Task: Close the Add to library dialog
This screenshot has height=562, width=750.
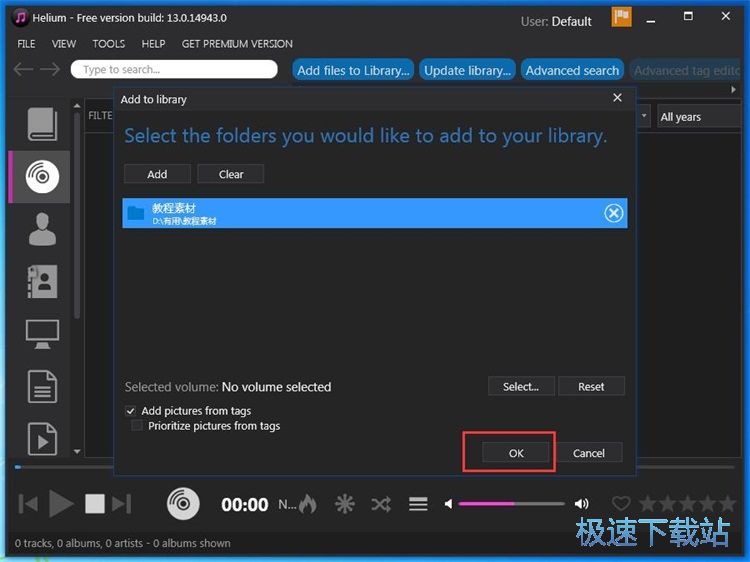Action: pyautogui.click(x=618, y=98)
